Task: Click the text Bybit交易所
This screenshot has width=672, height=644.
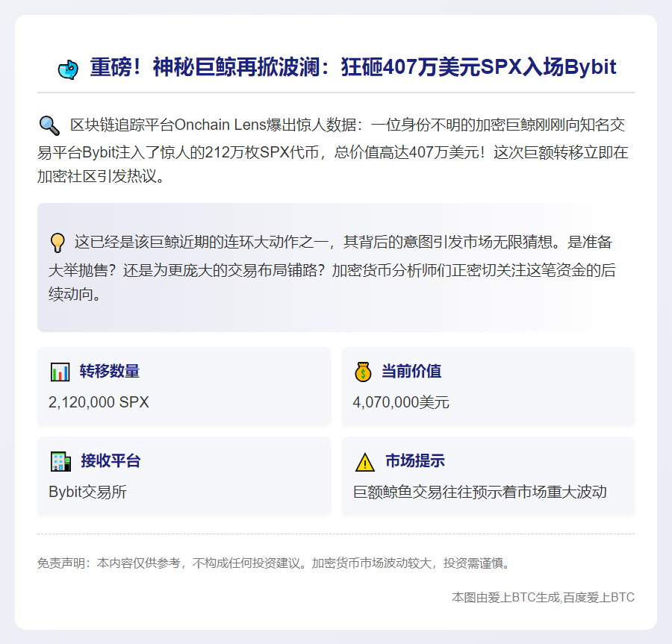Action: (87, 492)
